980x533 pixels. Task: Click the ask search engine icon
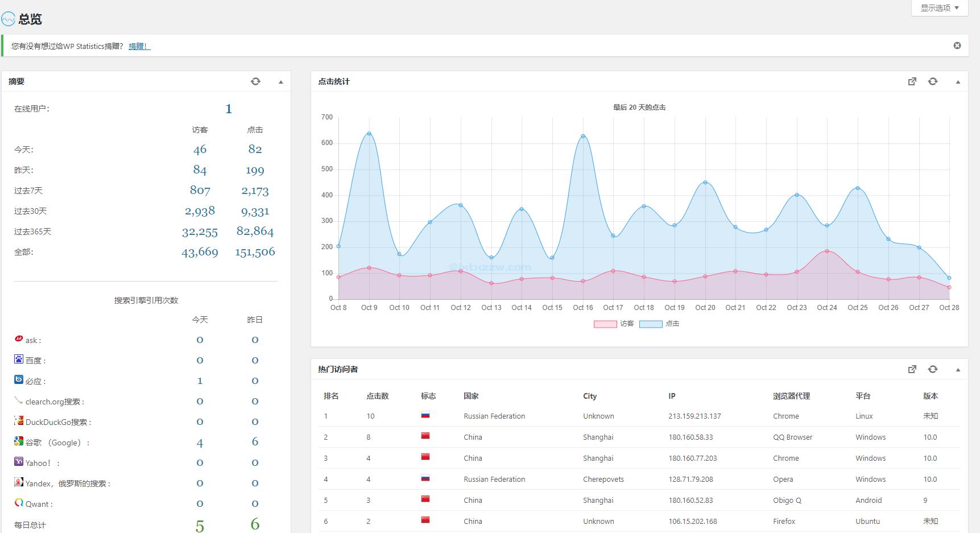tap(19, 338)
